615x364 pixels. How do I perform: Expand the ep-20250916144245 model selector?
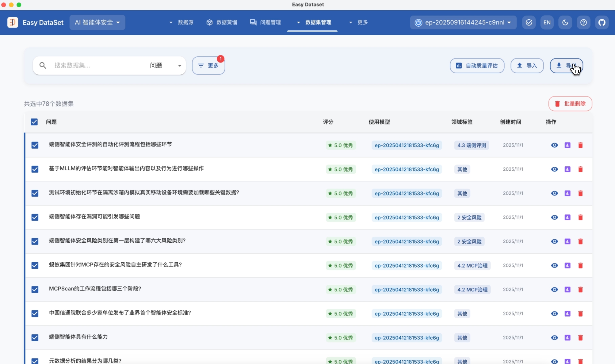pyautogui.click(x=463, y=22)
